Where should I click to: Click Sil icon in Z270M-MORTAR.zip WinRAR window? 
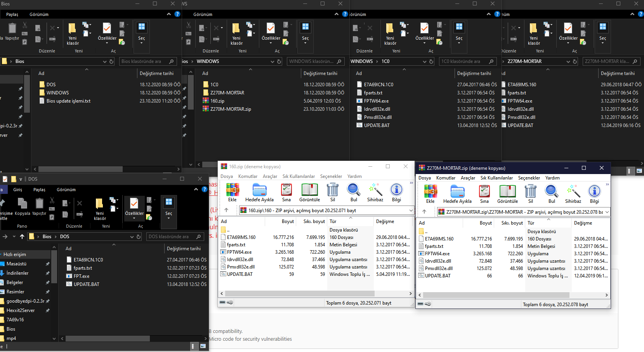531,194
